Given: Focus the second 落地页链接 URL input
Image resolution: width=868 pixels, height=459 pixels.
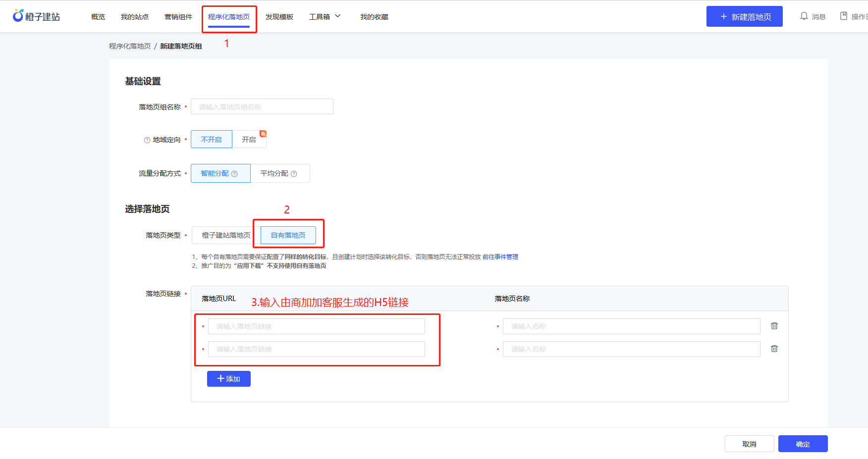Looking at the screenshot, I should (317, 349).
